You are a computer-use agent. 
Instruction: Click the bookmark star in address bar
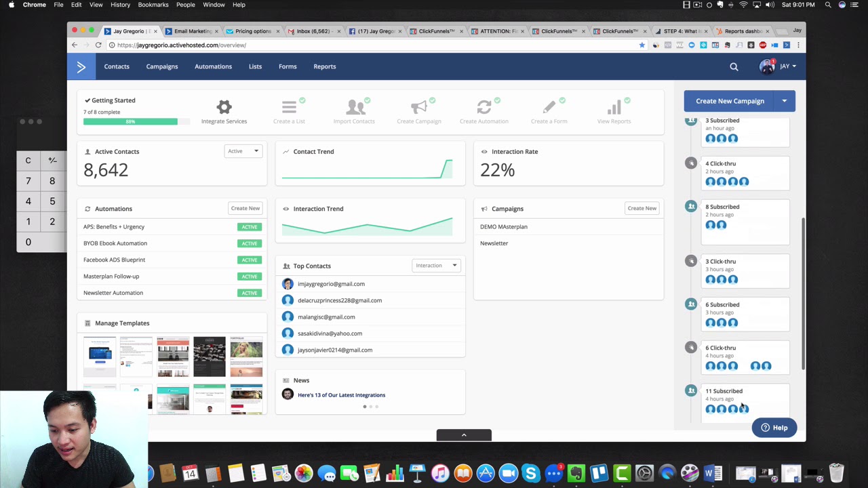642,45
